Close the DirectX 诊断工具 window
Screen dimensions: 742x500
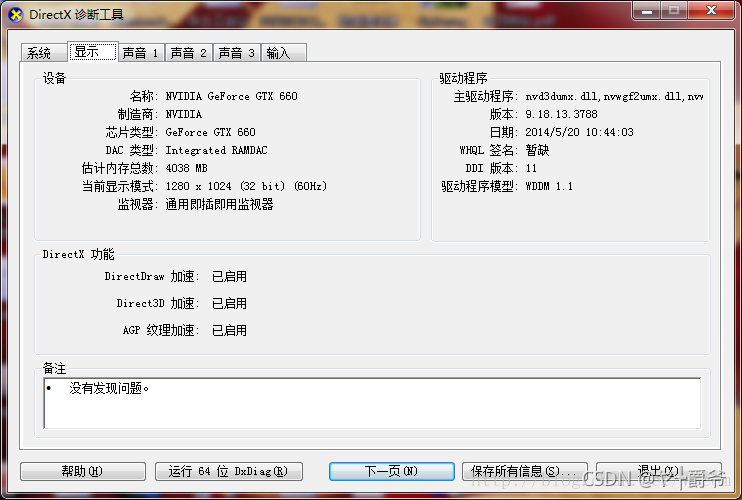click(x=710, y=11)
